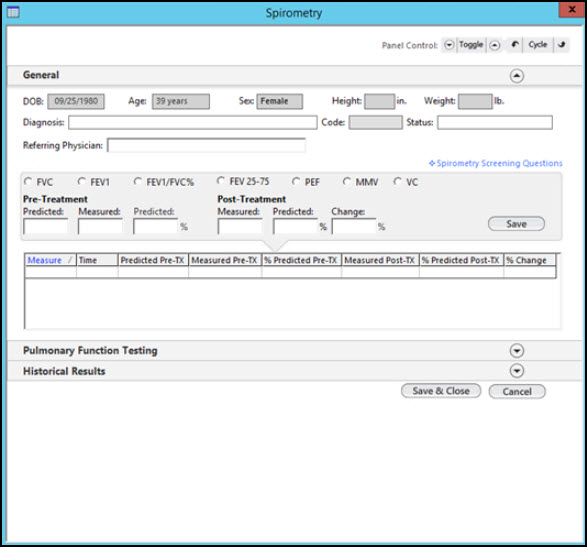The width and height of the screenshot is (587, 547).
Task: Expand the Historical Results panel
Action: pos(517,371)
